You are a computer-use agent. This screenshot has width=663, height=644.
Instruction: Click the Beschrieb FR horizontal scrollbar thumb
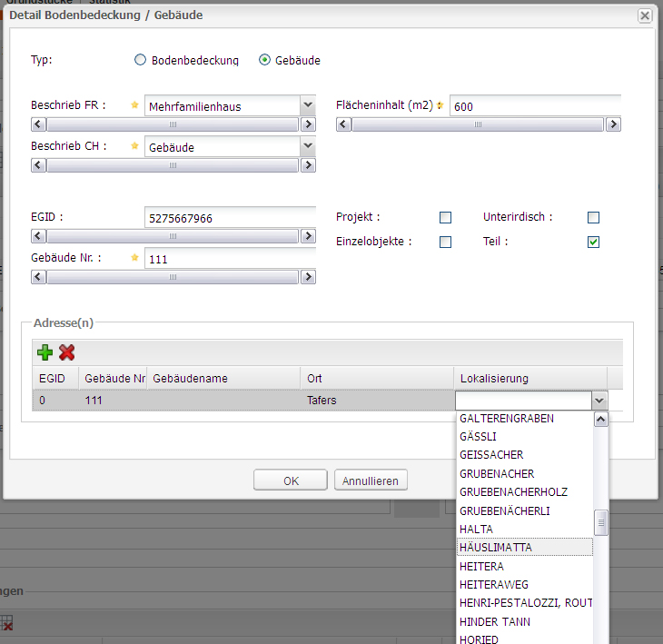tap(173, 124)
